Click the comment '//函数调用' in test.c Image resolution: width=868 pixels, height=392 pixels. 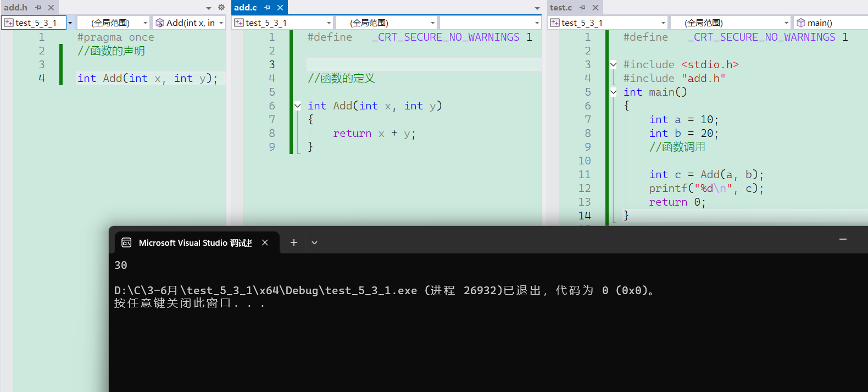pyautogui.click(x=677, y=147)
